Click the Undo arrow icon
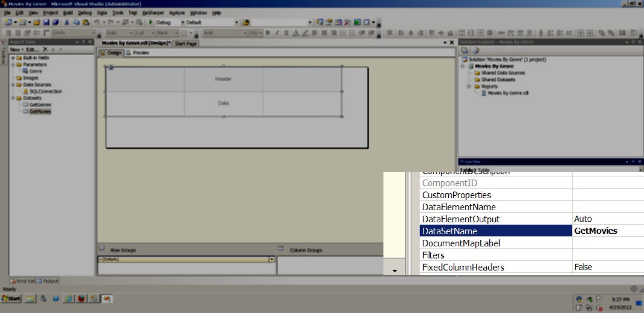644x313 pixels. [x=97, y=23]
